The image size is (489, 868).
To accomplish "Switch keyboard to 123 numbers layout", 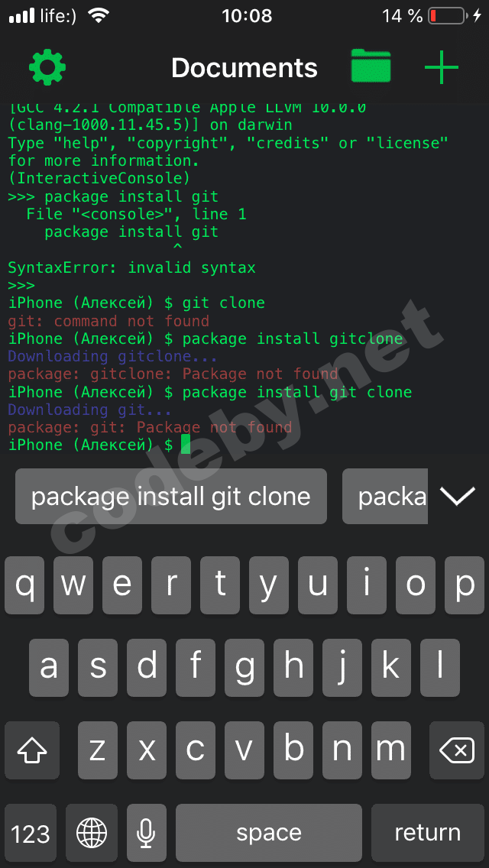I will (31, 833).
